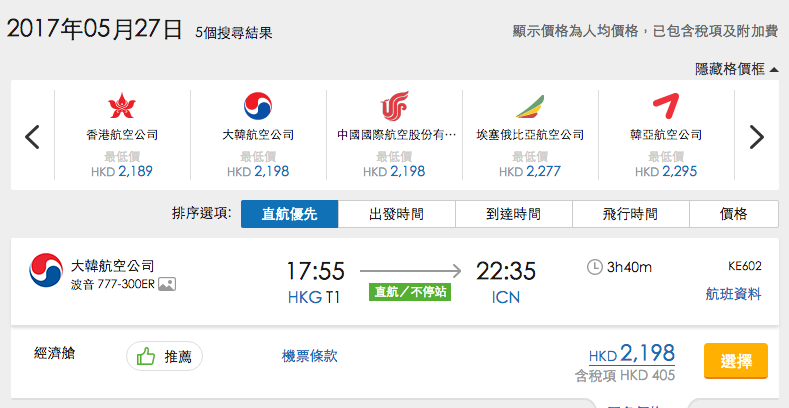Image resolution: width=789 pixels, height=408 pixels.
Task: Sort results by 飛行時間
Action: coord(630,214)
